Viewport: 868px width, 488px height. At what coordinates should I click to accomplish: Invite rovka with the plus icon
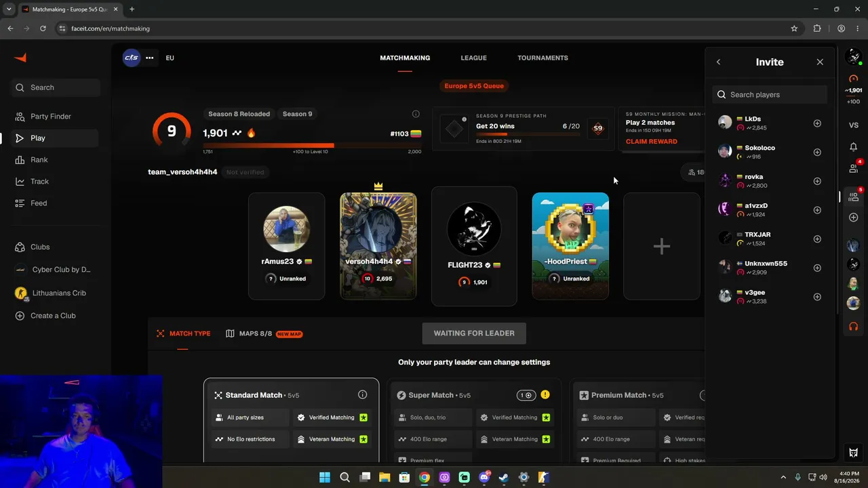(817, 181)
